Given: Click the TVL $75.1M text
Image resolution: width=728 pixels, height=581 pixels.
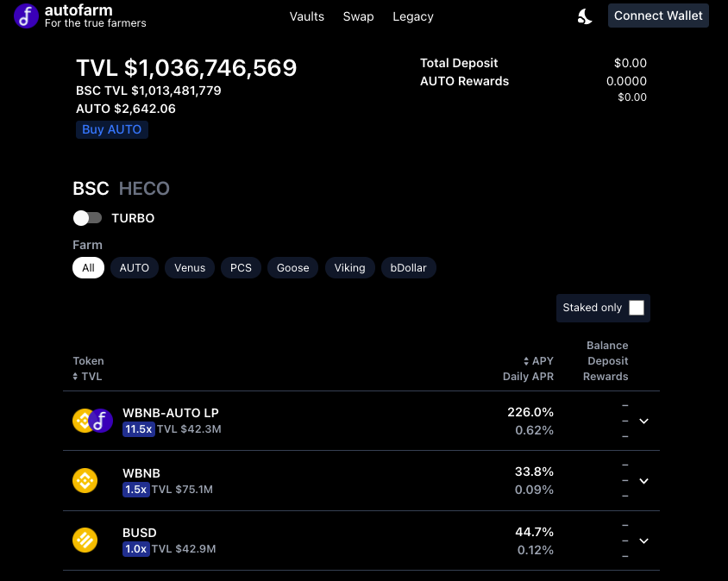Looking at the screenshot, I should (x=182, y=490).
